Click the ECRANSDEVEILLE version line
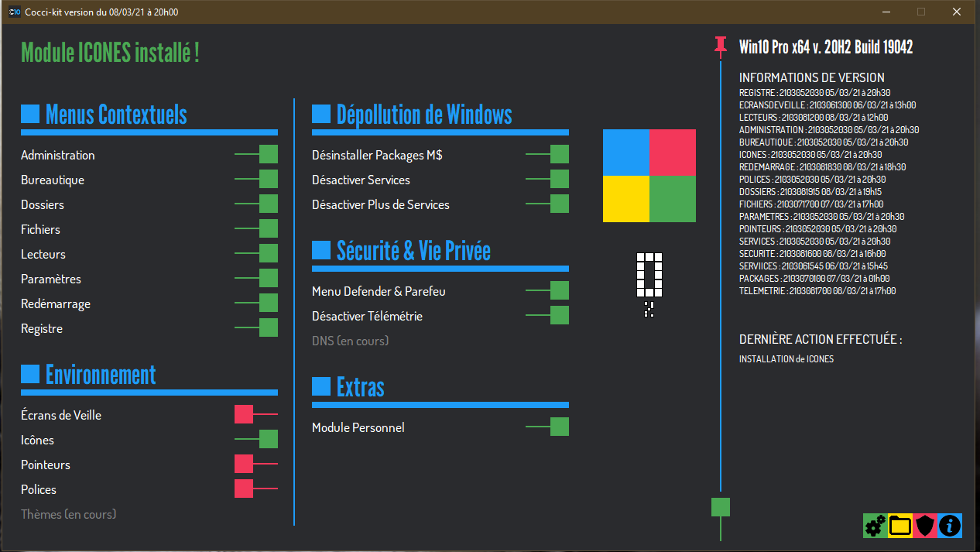980x552 pixels. [x=828, y=105]
